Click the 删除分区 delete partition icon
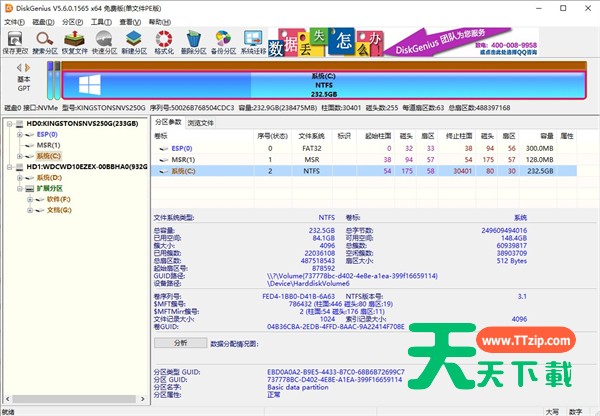Image resolution: width=600 pixels, height=416 pixels. point(193,42)
